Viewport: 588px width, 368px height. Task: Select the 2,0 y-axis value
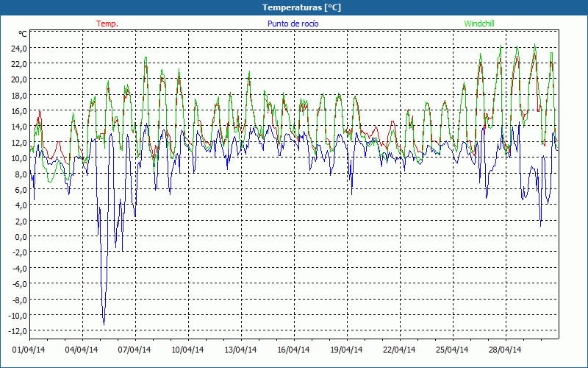(x=21, y=222)
